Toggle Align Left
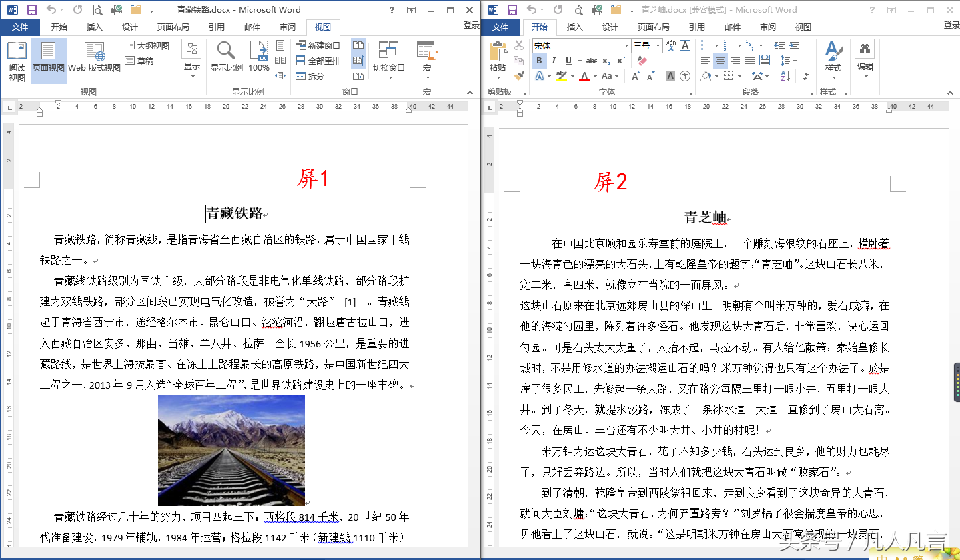This screenshot has height=560, width=960. click(x=705, y=61)
